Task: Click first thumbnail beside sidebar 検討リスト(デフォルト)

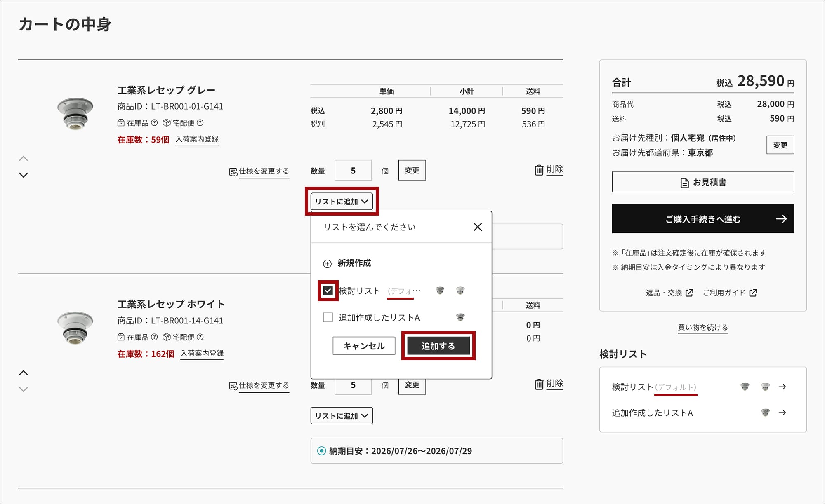Action: click(745, 387)
